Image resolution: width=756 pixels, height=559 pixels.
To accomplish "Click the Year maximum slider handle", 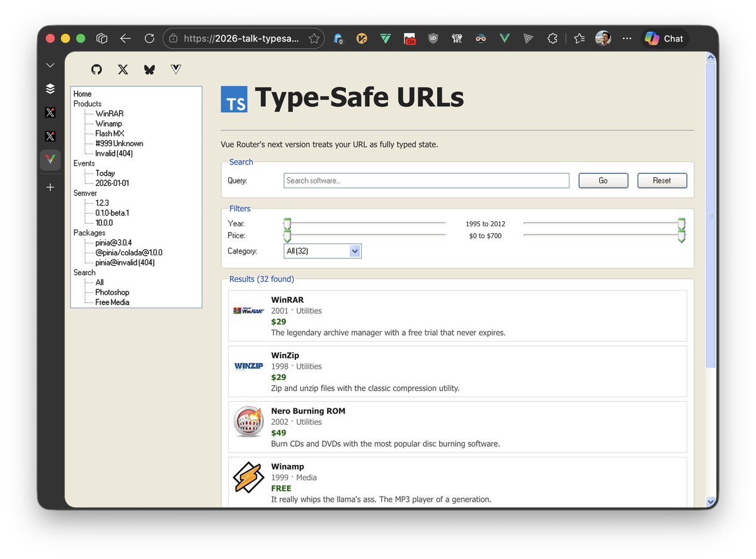I will (681, 224).
